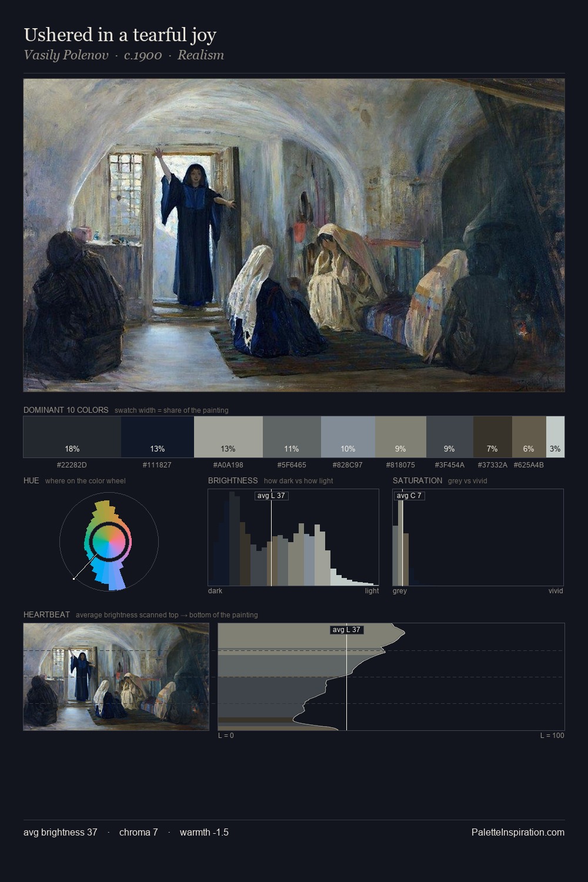Image resolution: width=588 pixels, height=882 pixels.
Task: Click the hex label '#111827'
Action: 158,465
